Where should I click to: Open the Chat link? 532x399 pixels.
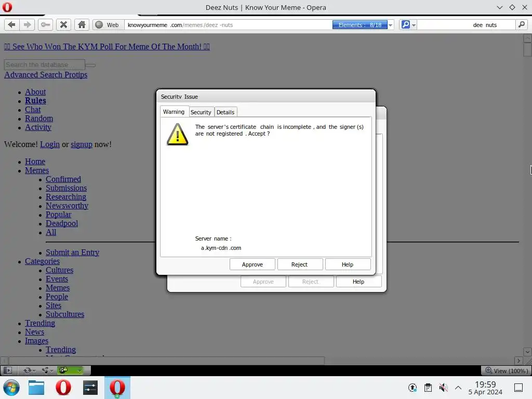click(x=33, y=110)
